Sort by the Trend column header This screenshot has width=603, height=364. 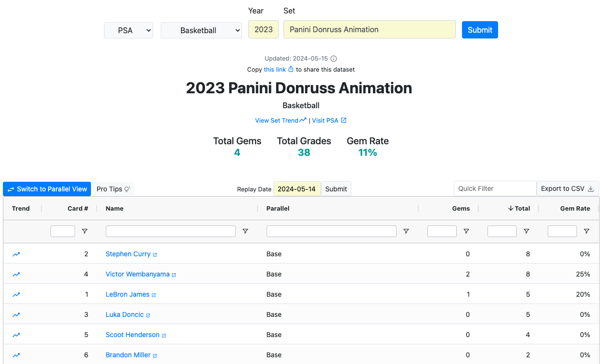pos(21,208)
